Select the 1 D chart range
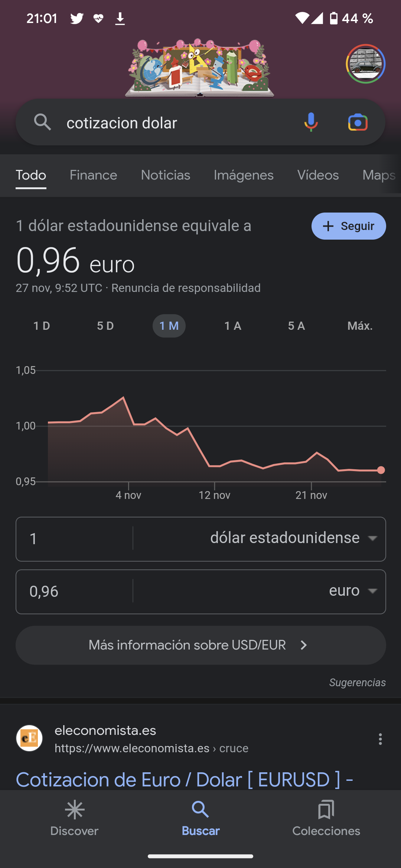The height and width of the screenshot is (868, 401). point(42,326)
